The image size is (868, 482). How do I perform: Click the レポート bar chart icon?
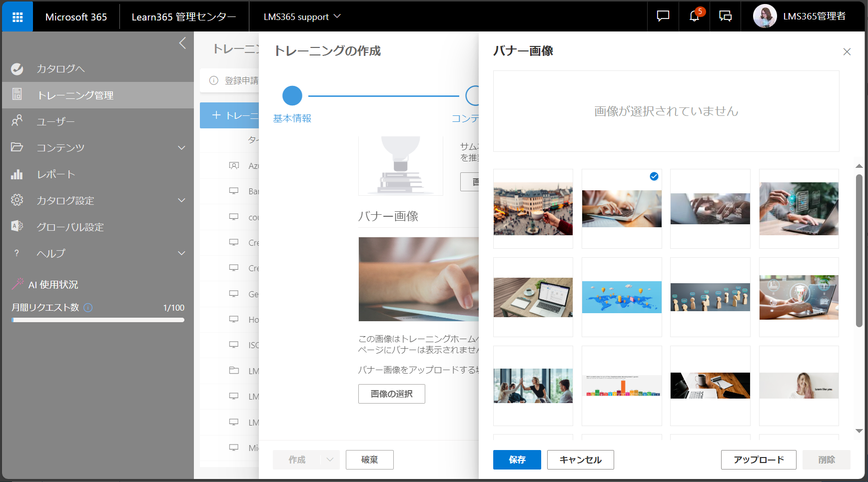click(x=17, y=174)
